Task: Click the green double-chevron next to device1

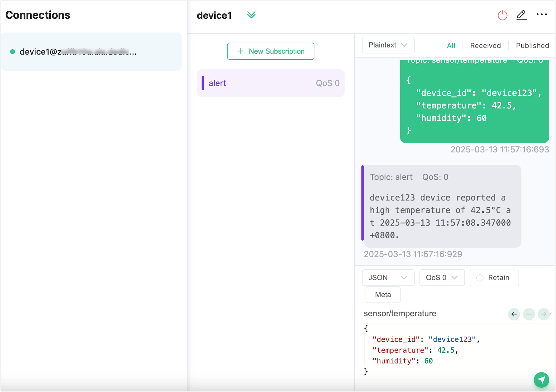Action: click(x=251, y=15)
